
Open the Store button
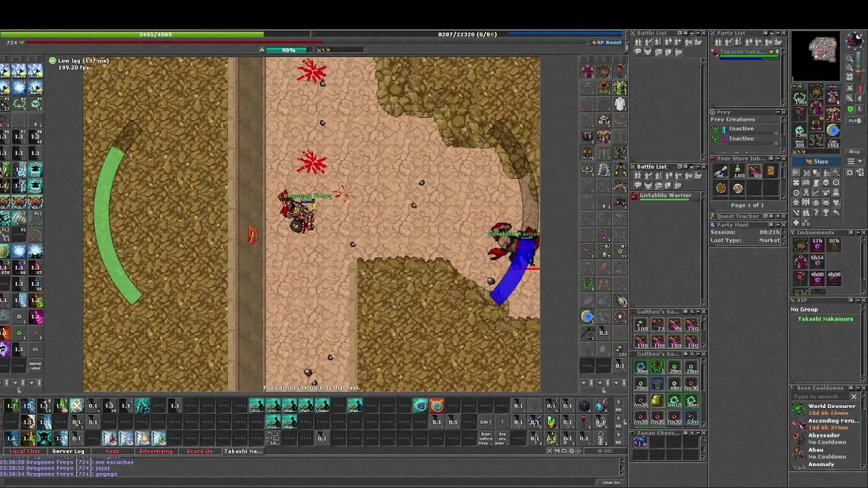click(817, 161)
